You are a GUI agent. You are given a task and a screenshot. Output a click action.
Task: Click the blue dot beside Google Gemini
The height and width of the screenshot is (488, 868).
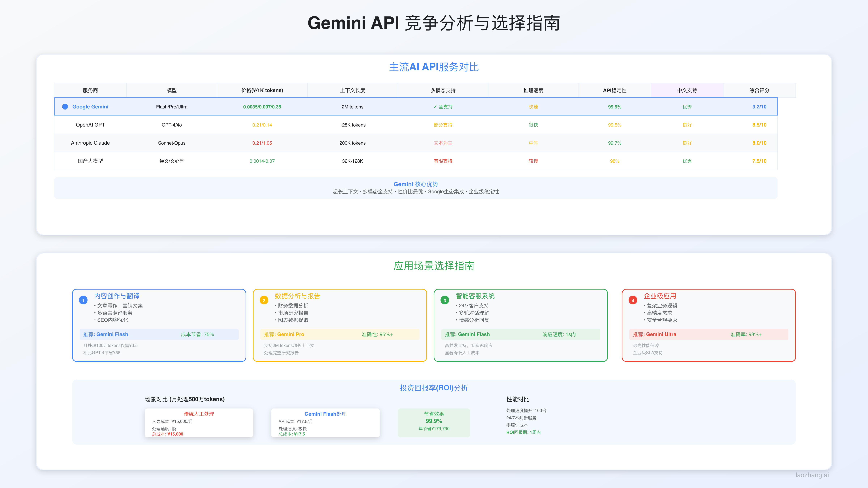[65, 107]
